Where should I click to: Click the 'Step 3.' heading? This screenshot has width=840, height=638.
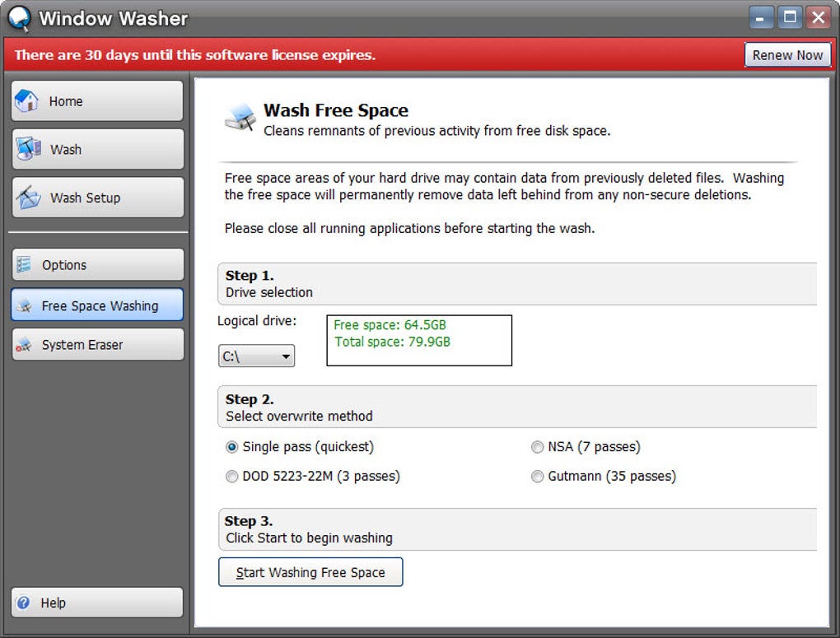click(249, 520)
